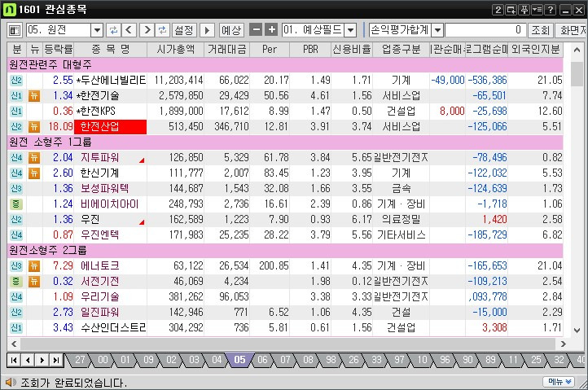Open the 01. 예상필드 dropdown

click(350, 30)
